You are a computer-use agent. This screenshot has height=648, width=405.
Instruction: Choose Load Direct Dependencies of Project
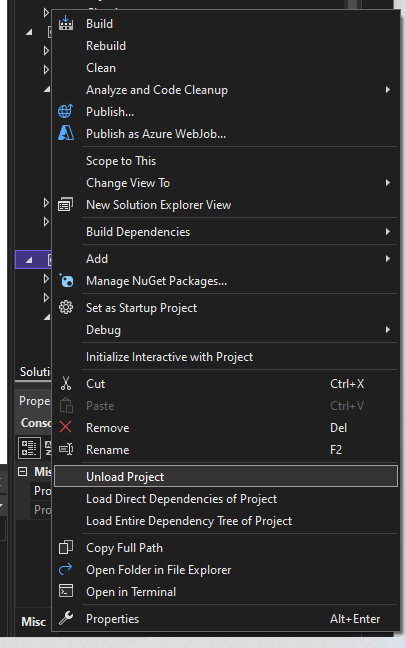pyautogui.click(x=226, y=499)
